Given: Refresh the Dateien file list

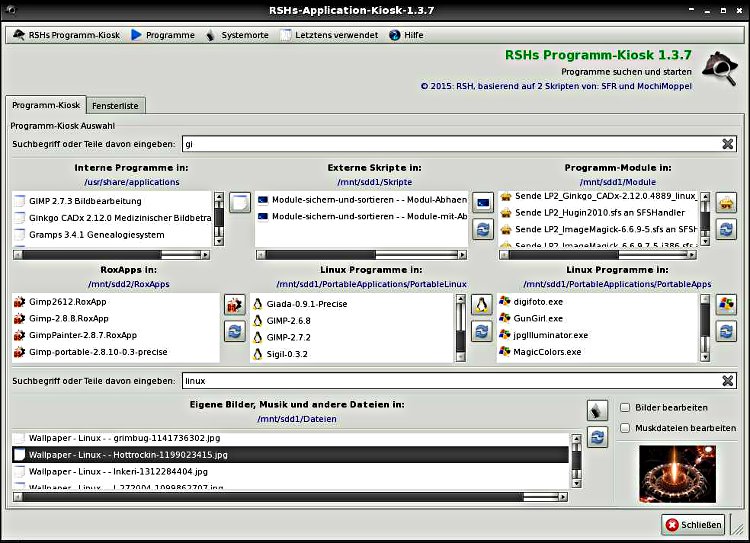Looking at the screenshot, I should coord(597,437).
